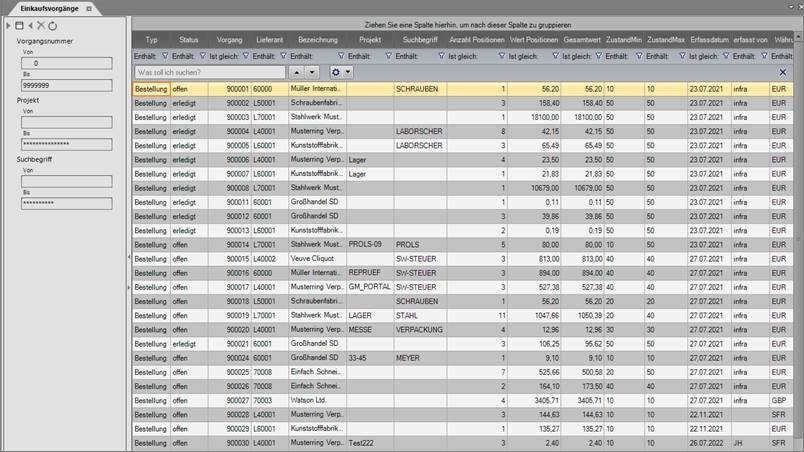Select the Einkaufsvorgänge tab
The width and height of the screenshot is (804, 452).
click(x=46, y=7)
